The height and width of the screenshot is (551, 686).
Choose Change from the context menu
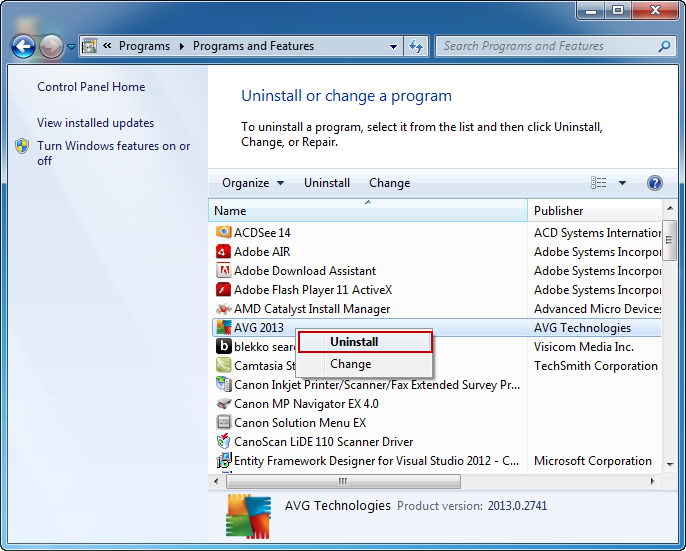365,364
